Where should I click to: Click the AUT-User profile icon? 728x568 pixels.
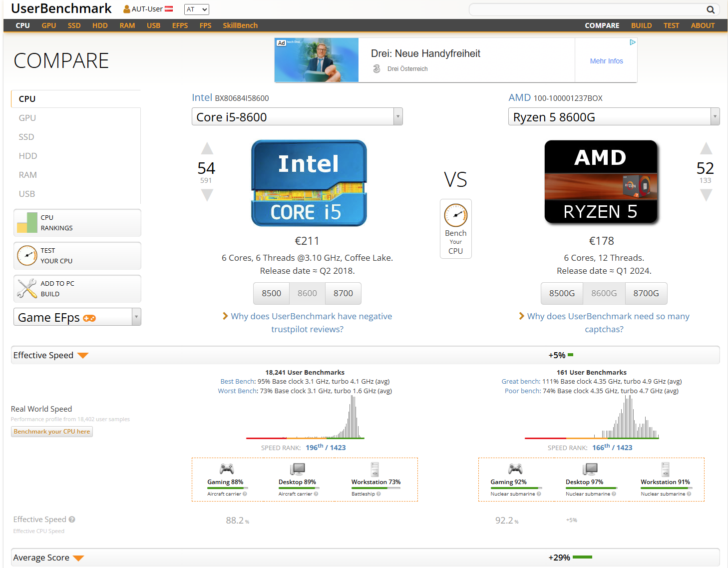tap(127, 9)
